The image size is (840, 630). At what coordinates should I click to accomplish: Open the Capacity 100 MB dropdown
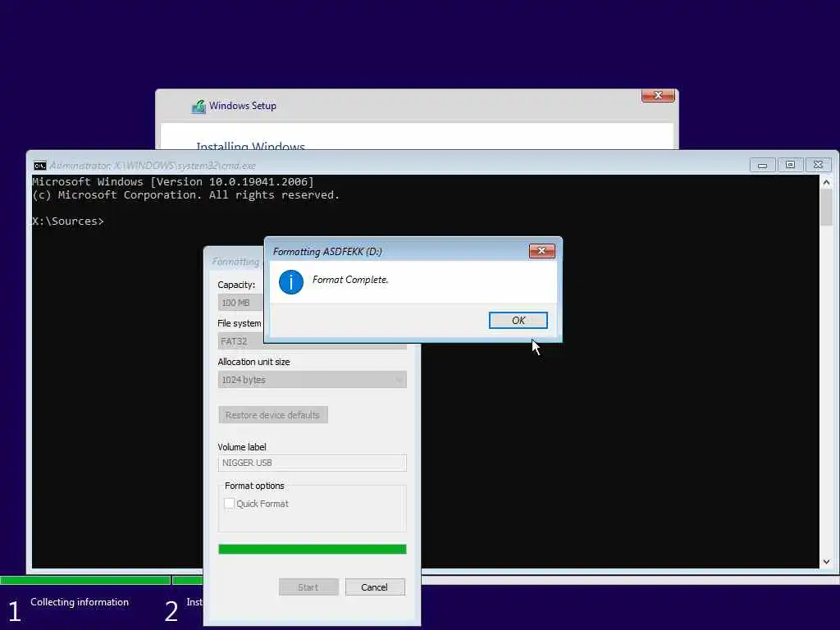click(x=240, y=303)
